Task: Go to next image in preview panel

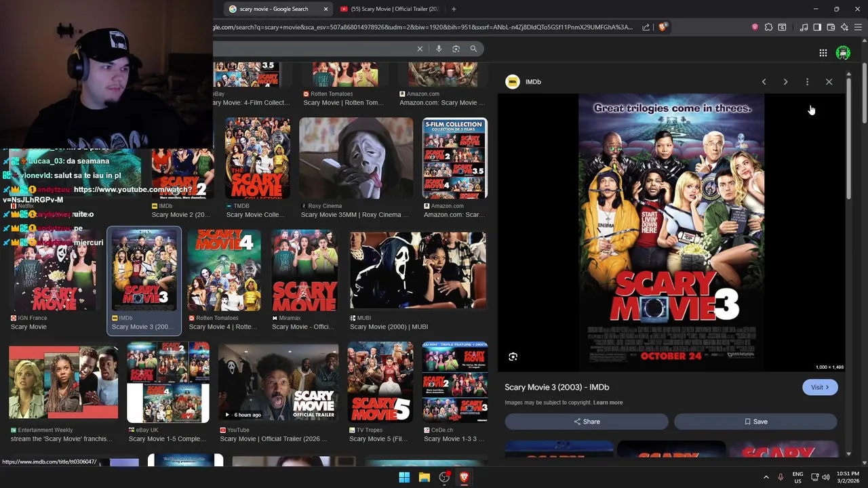Action: tap(785, 82)
